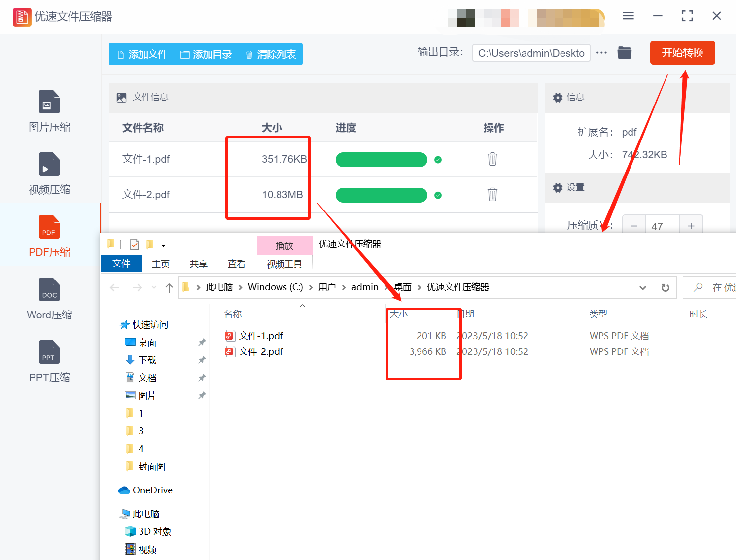Screen dimensions: 736x560
Task: Open the 共享 tab in Explorer ribbon
Action: click(x=199, y=264)
